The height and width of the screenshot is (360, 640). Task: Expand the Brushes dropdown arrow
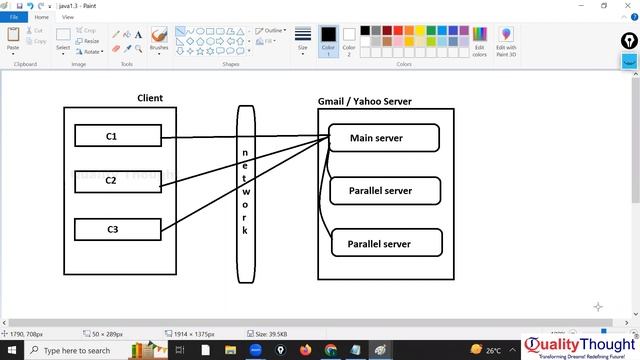(x=159, y=54)
